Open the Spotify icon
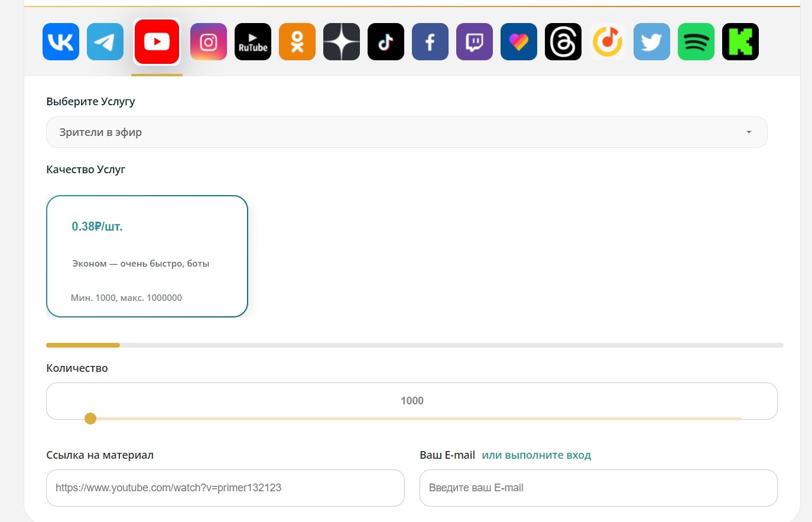Image resolution: width=812 pixels, height=522 pixels. pos(696,42)
